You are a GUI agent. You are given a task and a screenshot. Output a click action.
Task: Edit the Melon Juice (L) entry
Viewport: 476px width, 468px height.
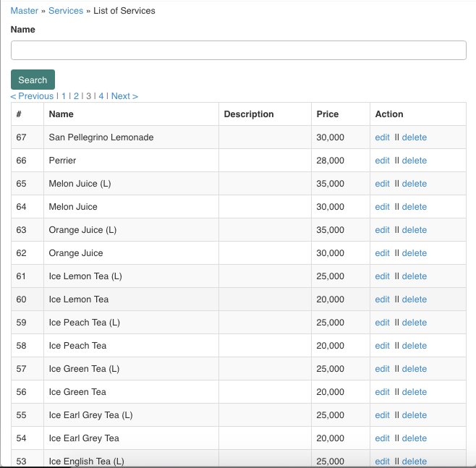(x=382, y=184)
